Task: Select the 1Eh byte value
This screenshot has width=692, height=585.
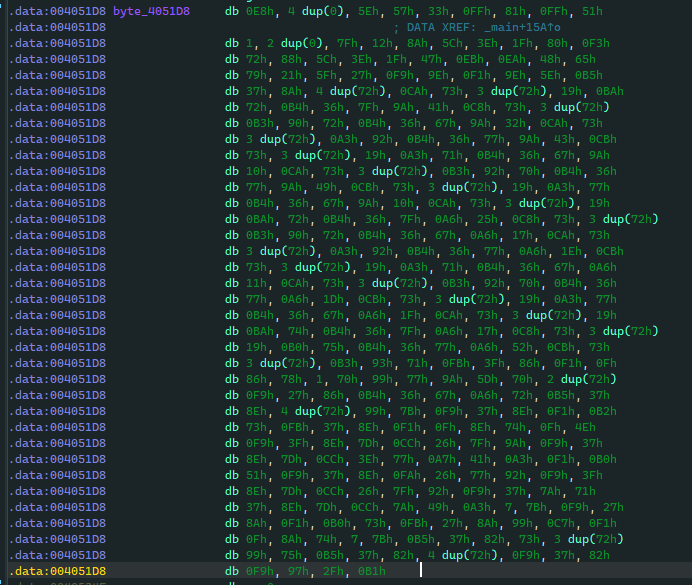Action: [x=571, y=251]
